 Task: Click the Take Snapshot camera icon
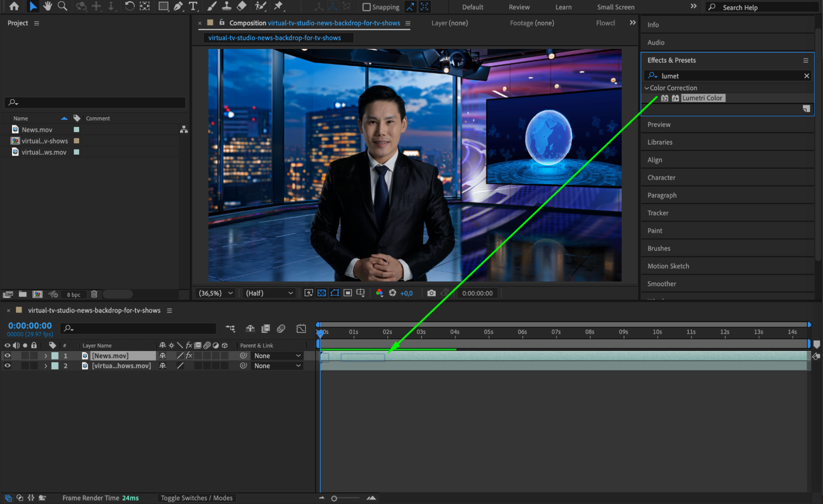coord(431,293)
